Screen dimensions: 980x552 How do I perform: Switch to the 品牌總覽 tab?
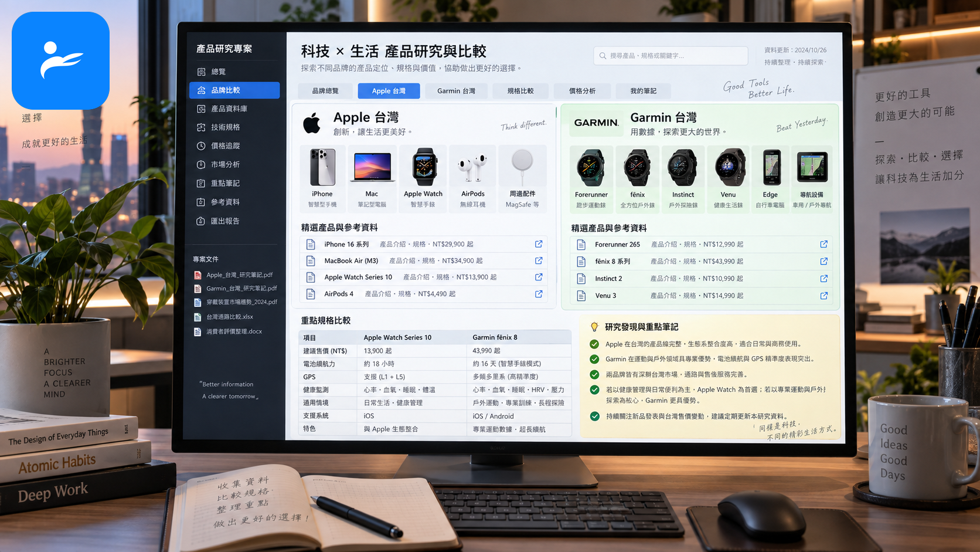pos(325,91)
